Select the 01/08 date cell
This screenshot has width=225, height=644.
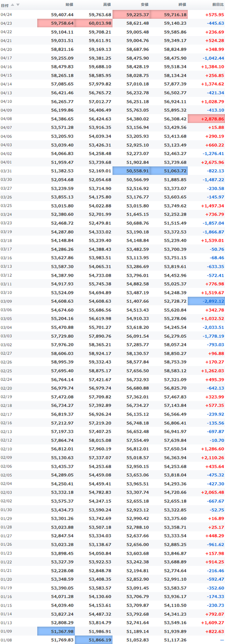click(6, 640)
